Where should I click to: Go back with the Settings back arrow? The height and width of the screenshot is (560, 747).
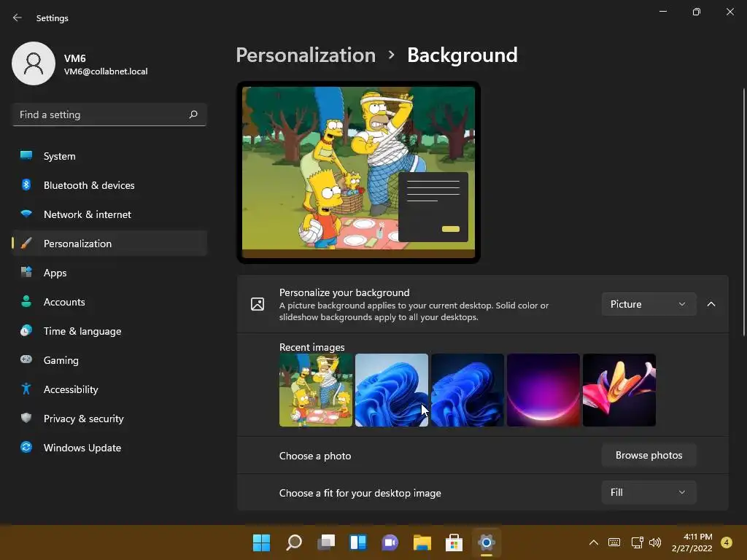[18, 17]
